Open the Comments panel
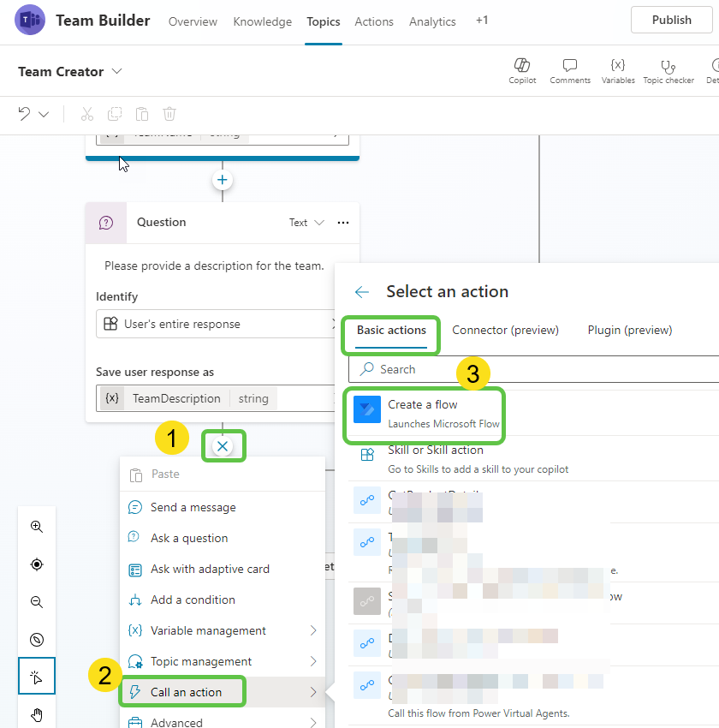This screenshot has height=728, width=719. (x=570, y=70)
